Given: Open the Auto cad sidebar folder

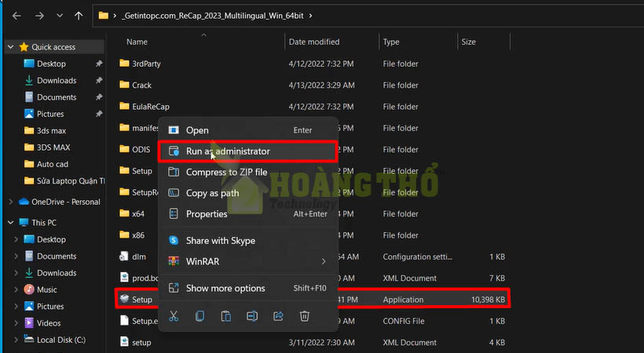Looking at the screenshot, I should [53, 164].
